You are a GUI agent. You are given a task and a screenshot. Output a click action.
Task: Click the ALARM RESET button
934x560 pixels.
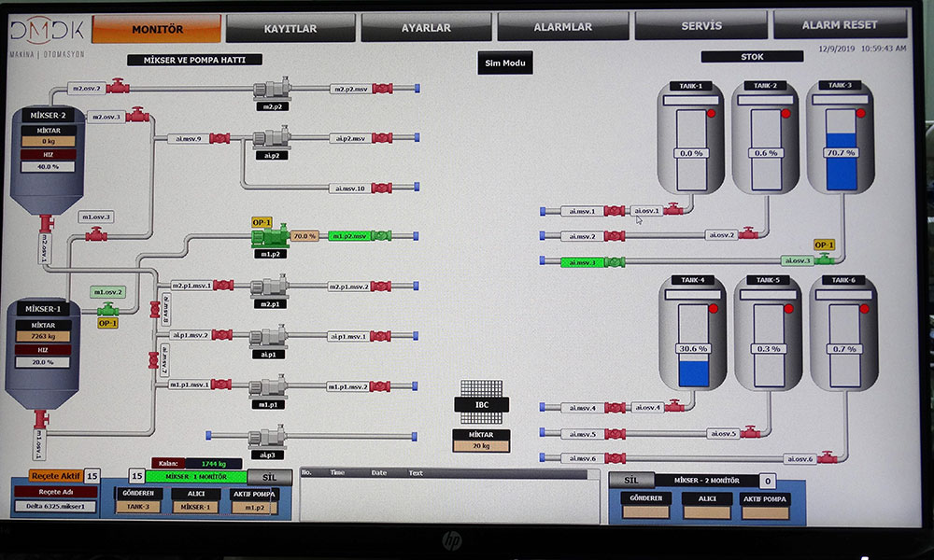click(840, 25)
